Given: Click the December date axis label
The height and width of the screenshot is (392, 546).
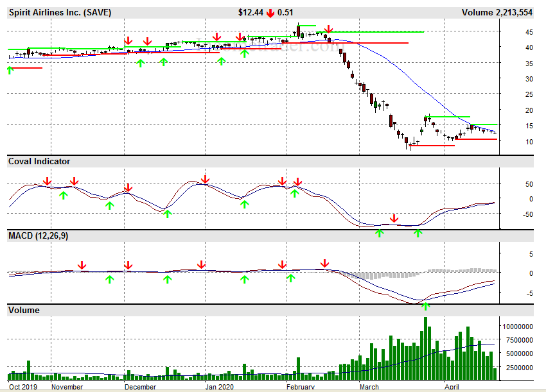Looking at the screenshot, I should 140,387.
